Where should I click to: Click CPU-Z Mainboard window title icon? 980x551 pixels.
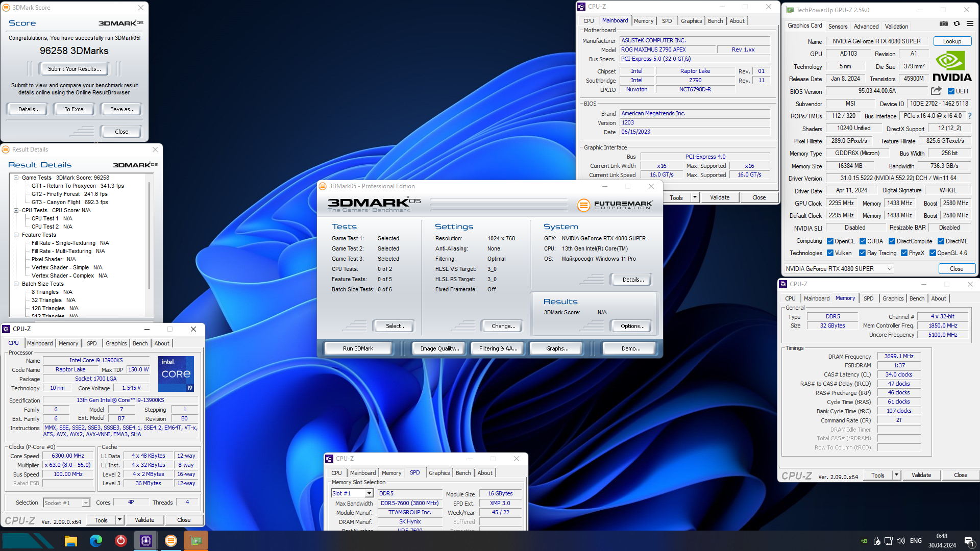[x=581, y=7]
